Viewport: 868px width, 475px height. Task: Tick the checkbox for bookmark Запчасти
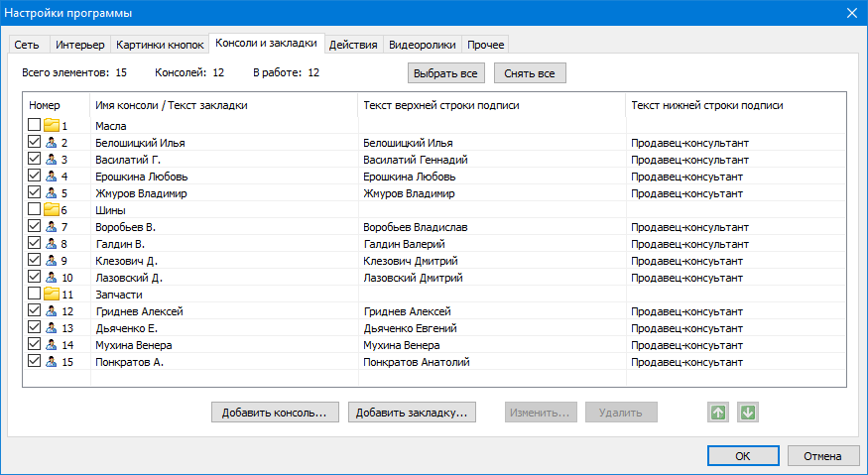[35, 295]
